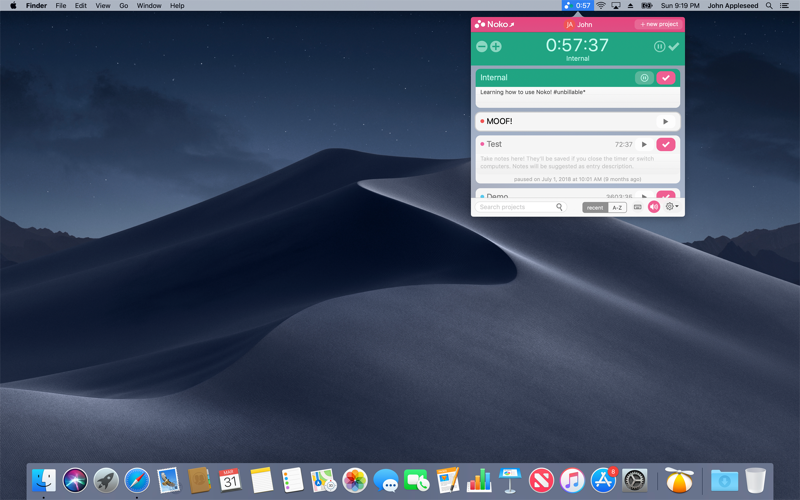Subtract time with the minus timer button
The width and height of the screenshot is (800, 500).
pyautogui.click(x=482, y=46)
